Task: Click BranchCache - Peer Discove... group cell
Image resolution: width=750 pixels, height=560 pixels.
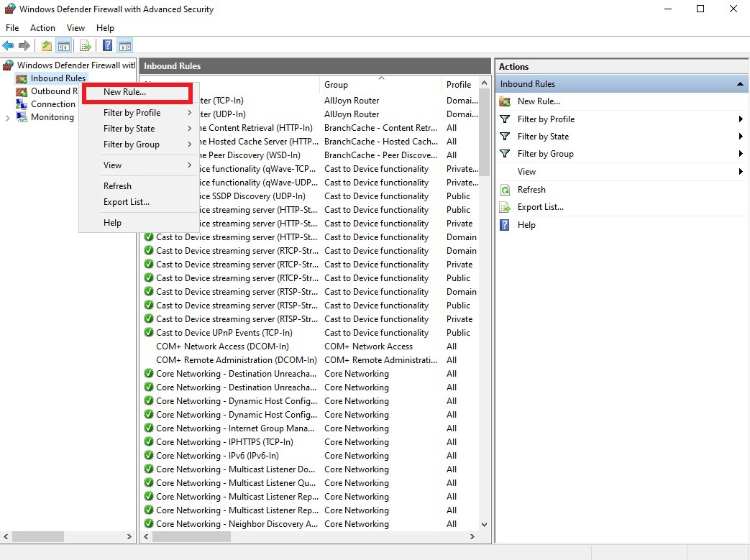Action: (x=380, y=155)
